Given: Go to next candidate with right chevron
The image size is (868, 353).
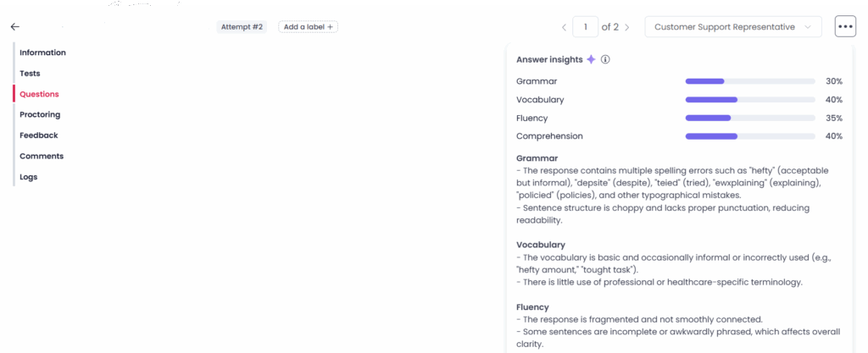Looking at the screenshot, I should [x=626, y=27].
